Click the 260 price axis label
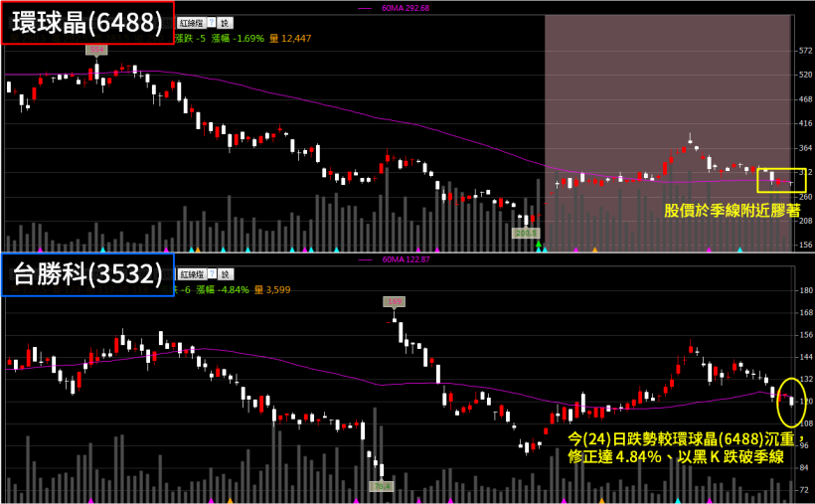Viewport: 815px width, 504px height. coord(806,197)
